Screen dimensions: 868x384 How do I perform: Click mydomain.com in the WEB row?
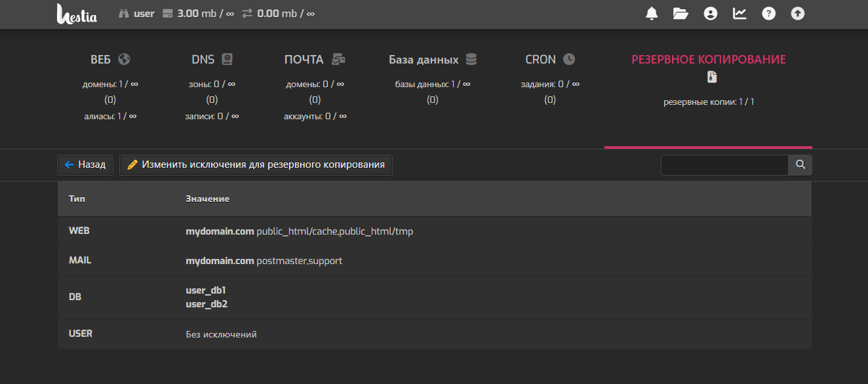pos(220,231)
